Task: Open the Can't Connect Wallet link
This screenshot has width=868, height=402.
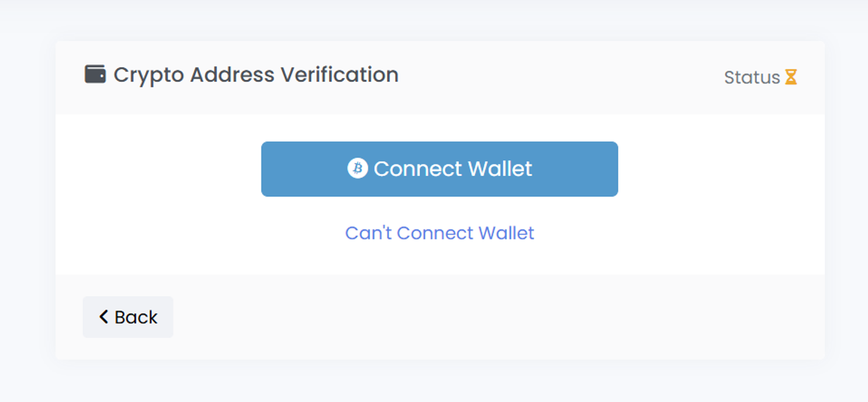Action: pos(439,233)
